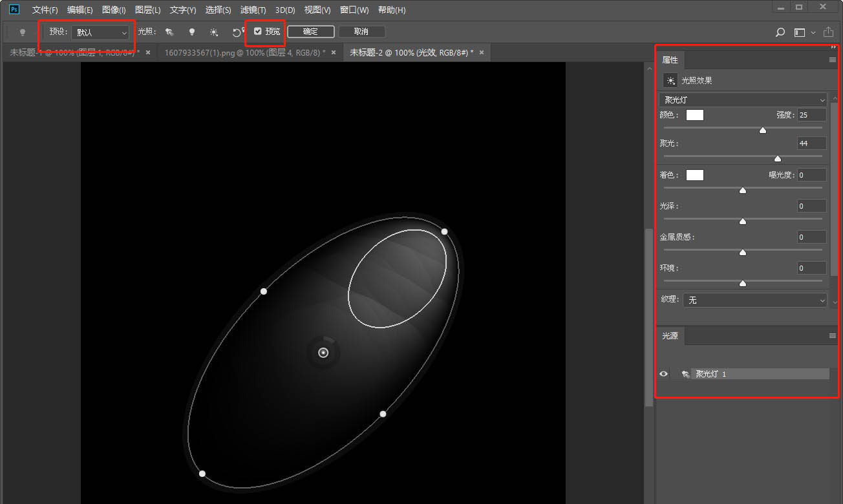
Task: Add a new infinite light
Action: 213,32
